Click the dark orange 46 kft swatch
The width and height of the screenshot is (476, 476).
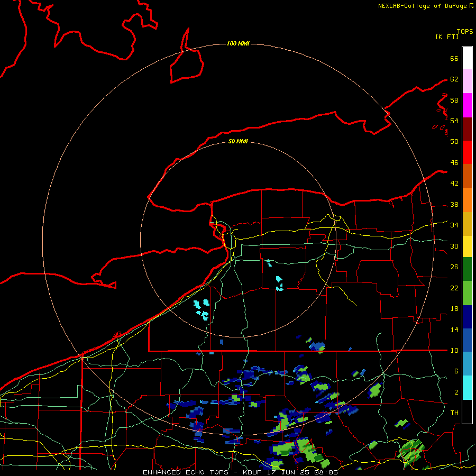pyautogui.click(x=467, y=176)
